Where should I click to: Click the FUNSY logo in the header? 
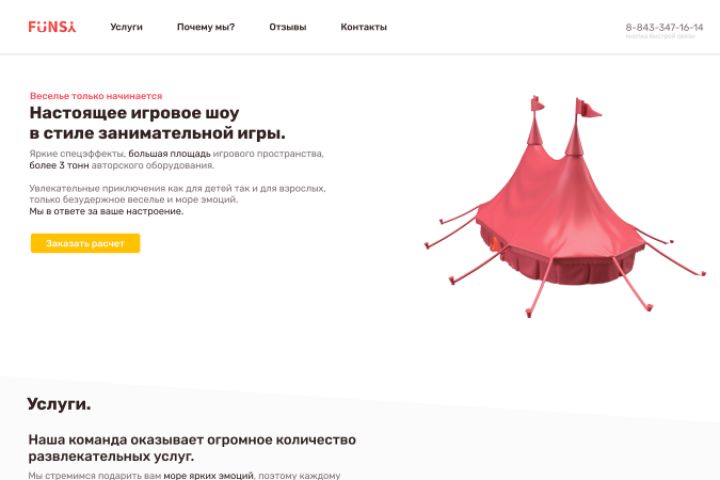(52, 27)
